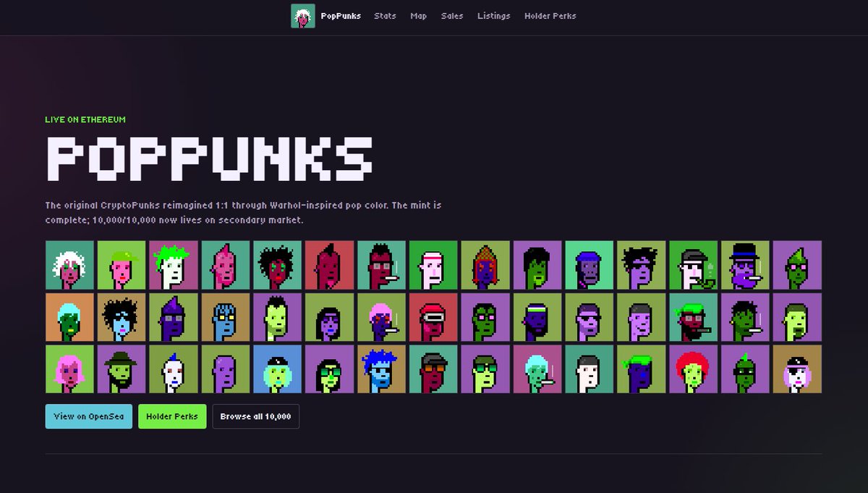The image size is (868, 493).
Task: Open Holder Perks from the top navigation
Action: coord(550,16)
